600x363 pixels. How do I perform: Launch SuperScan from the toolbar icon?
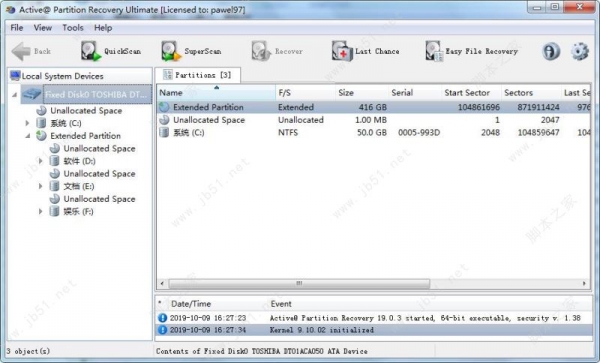coord(171,51)
